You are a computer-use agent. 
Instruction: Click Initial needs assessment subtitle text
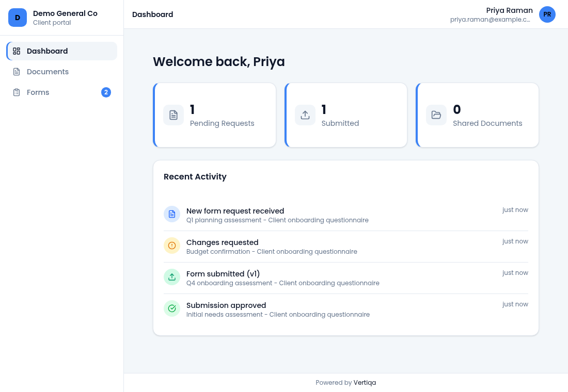(278, 315)
